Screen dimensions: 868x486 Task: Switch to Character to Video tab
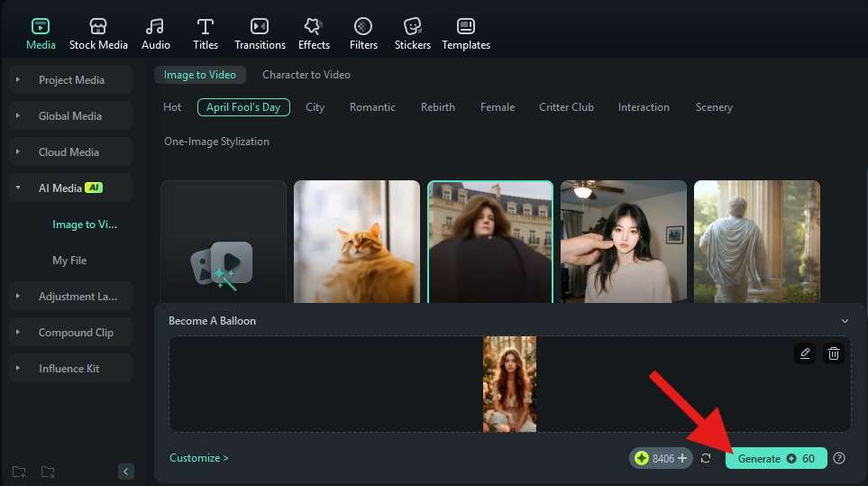point(306,75)
